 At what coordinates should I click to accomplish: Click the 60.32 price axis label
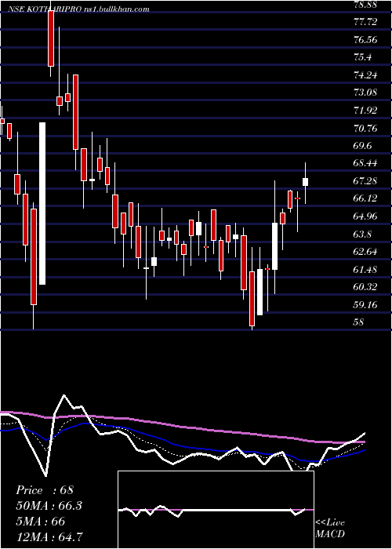365,287
